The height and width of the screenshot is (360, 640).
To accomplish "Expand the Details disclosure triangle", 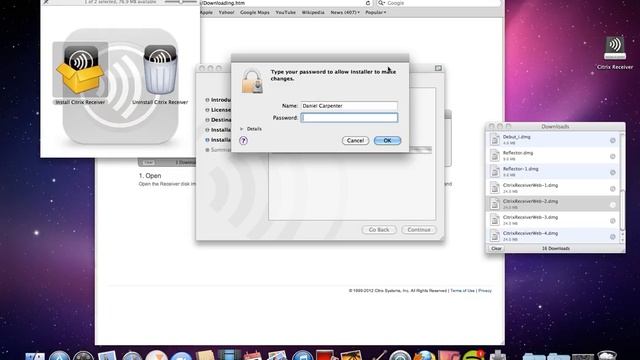I will pos(242,129).
